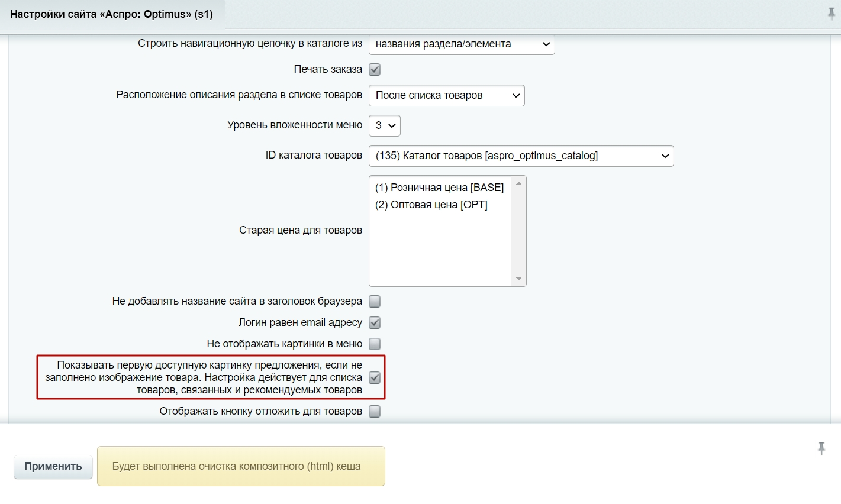Image resolution: width=841 pixels, height=504 pixels.
Task: Check Отображать кнопку отложить для товаров
Action: (375, 412)
